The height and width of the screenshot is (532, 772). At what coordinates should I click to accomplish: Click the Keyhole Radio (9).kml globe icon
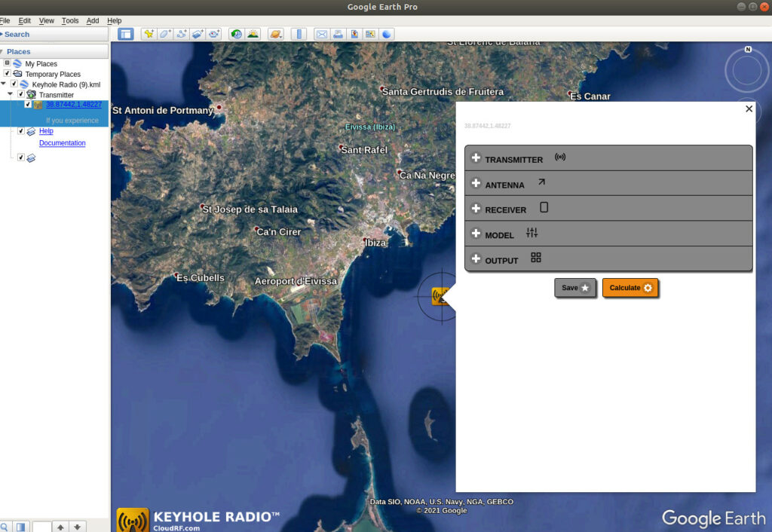(24, 84)
